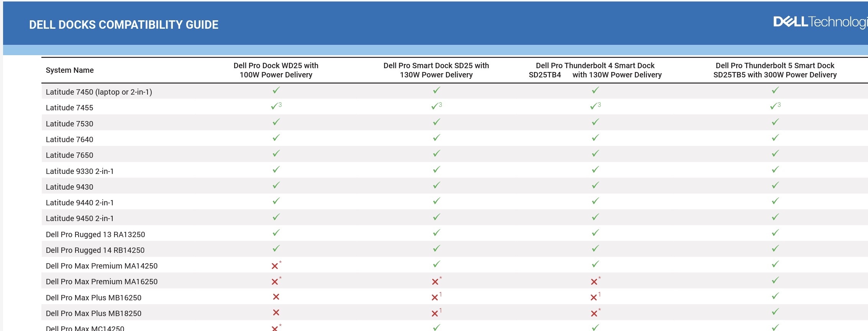Viewport: 868px width, 331px height.
Task: Select the Latitude 7530 row name
Action: pyautogui.click(x=69, y=124)
